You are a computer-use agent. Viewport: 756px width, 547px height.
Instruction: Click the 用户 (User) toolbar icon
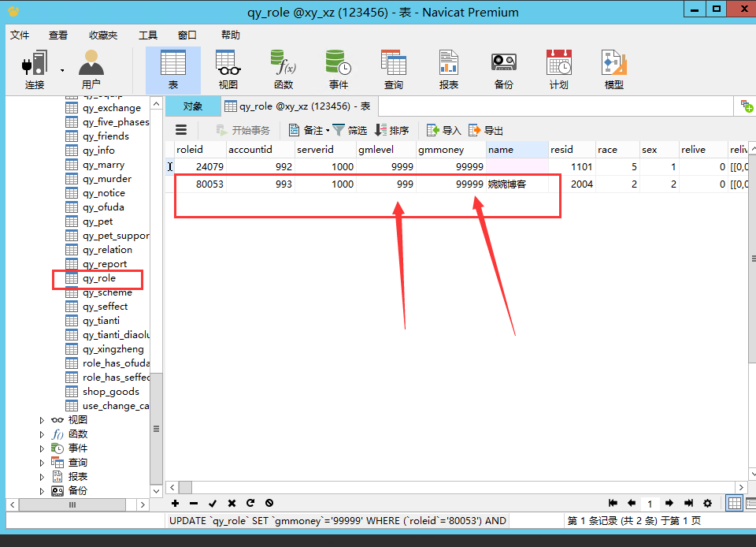[91, 69]
